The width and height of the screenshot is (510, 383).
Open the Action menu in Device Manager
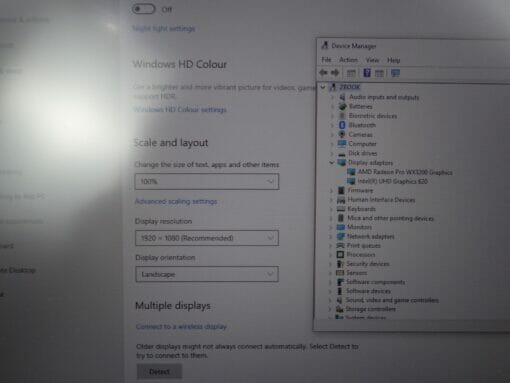coord(348,60)
